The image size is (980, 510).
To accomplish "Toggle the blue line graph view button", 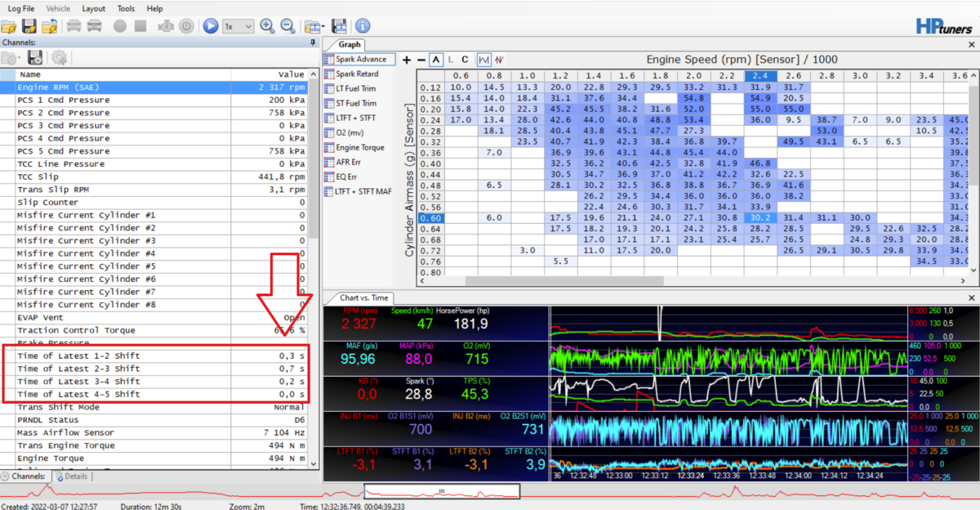I will click(x=483, y=60).
